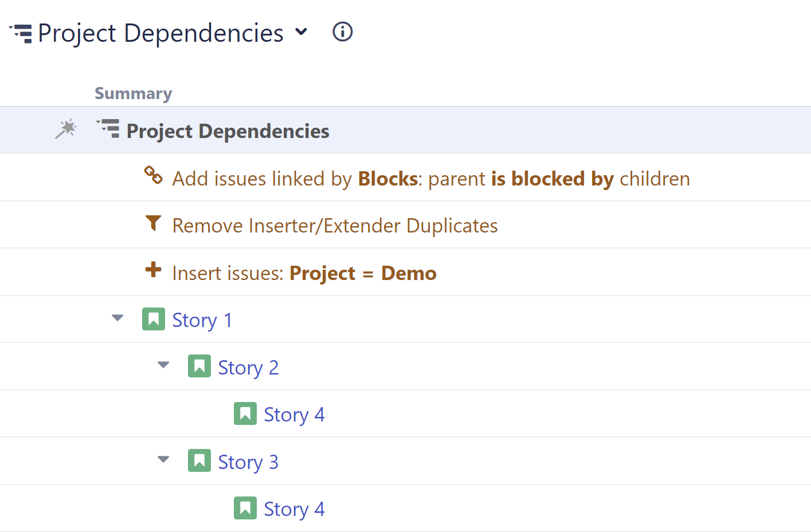Collapse the Story 1 tree node

pos(117,318)
